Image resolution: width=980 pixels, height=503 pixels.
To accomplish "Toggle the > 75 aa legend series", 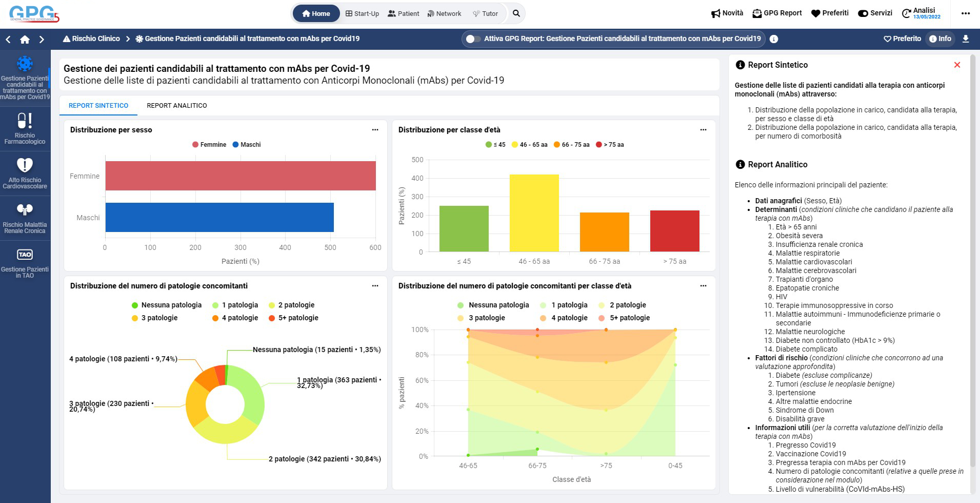I will [x=610, y=145].
